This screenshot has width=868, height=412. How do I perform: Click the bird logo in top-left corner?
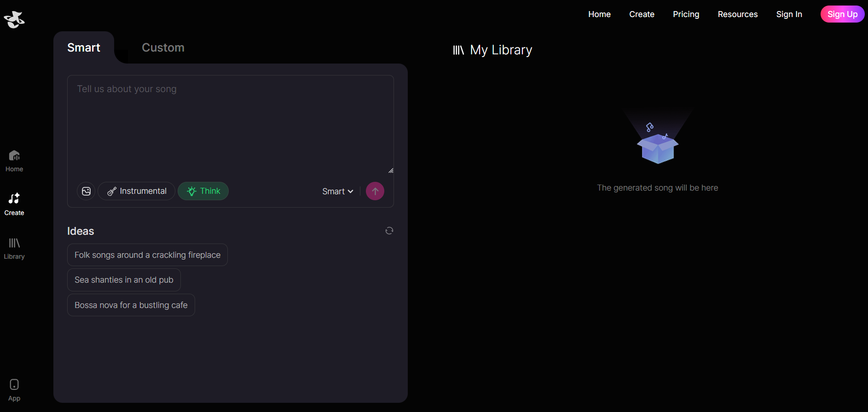tap(14, 19)
